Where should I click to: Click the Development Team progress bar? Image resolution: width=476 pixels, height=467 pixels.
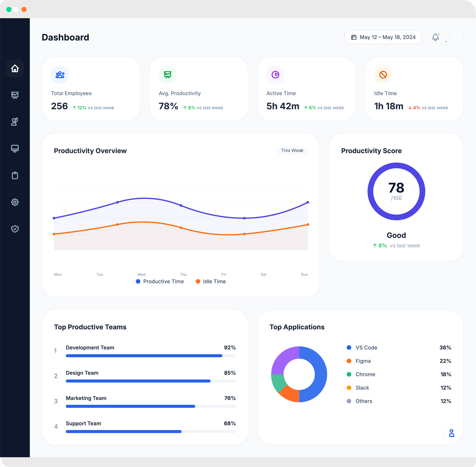[x=151, y=356]
